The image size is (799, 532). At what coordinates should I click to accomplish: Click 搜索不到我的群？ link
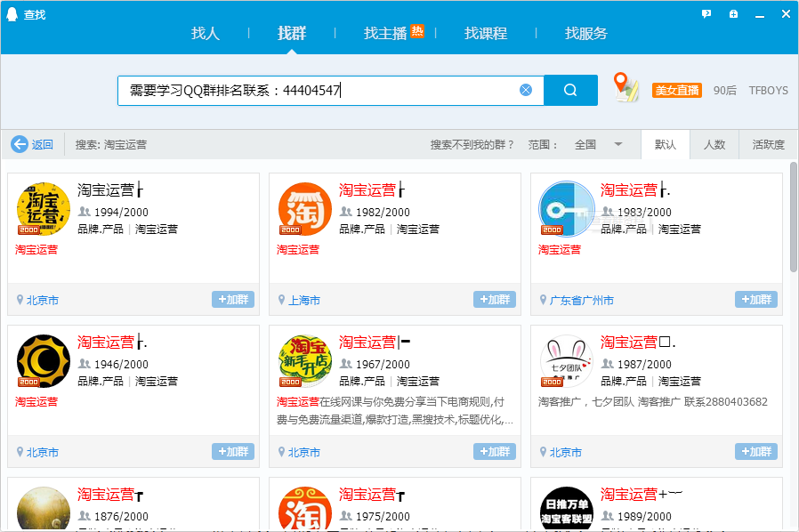pos(472,145)
